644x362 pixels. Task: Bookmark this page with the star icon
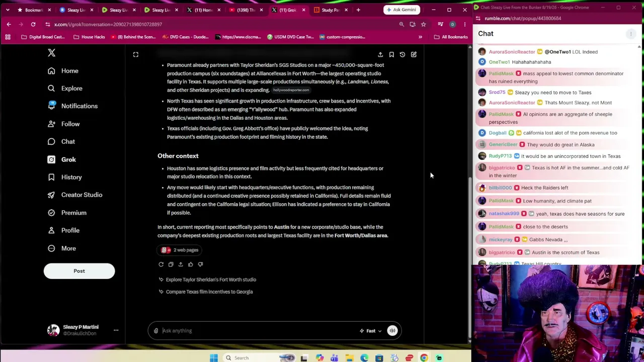[423, 24]
